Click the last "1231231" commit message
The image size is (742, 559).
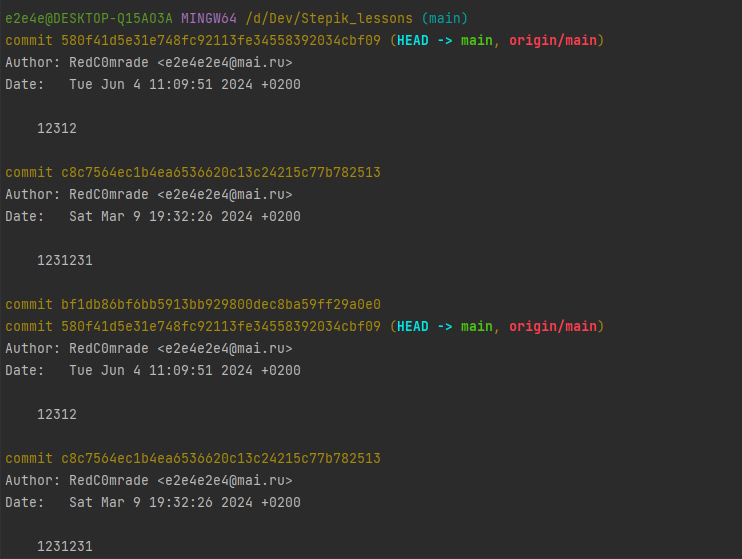[x=65, y=547]
